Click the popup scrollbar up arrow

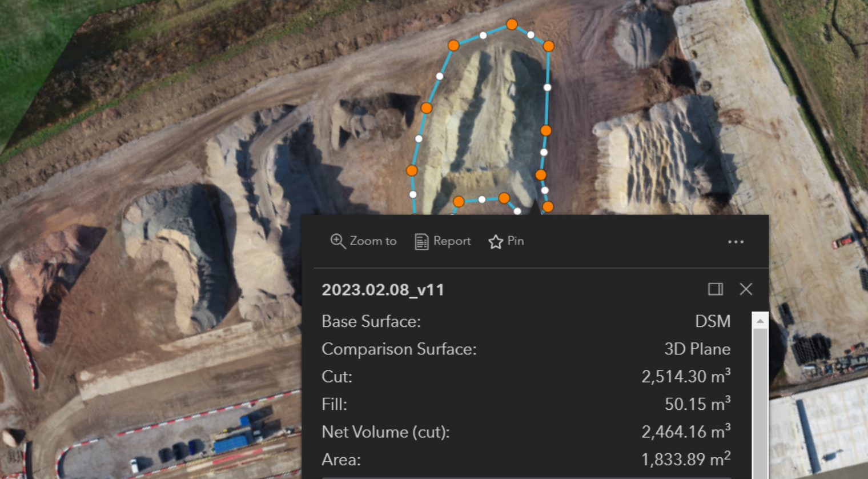(x=760, y=321)
